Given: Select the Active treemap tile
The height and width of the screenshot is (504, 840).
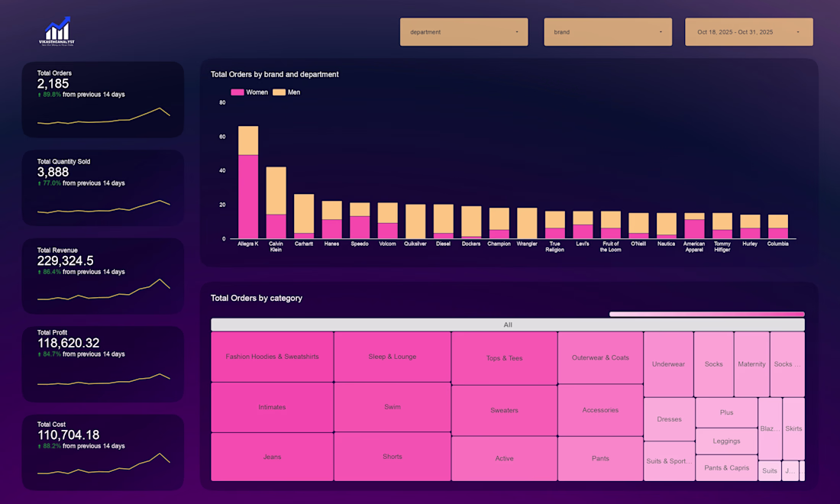Looking at the screenshot, I should click(x=504, y=458).
